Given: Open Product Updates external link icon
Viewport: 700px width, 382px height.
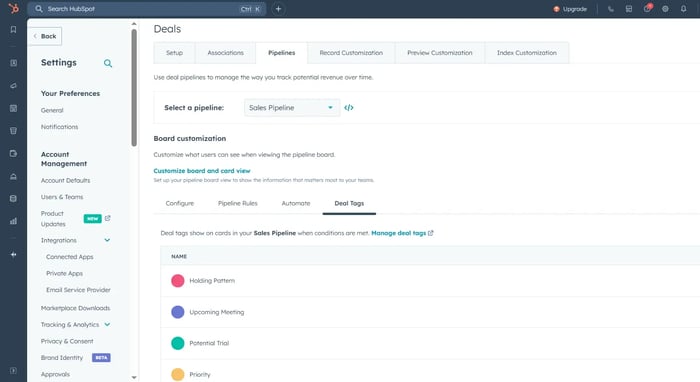Looking at the screenshot, I should pyautogui.click(x=108, y=218).
